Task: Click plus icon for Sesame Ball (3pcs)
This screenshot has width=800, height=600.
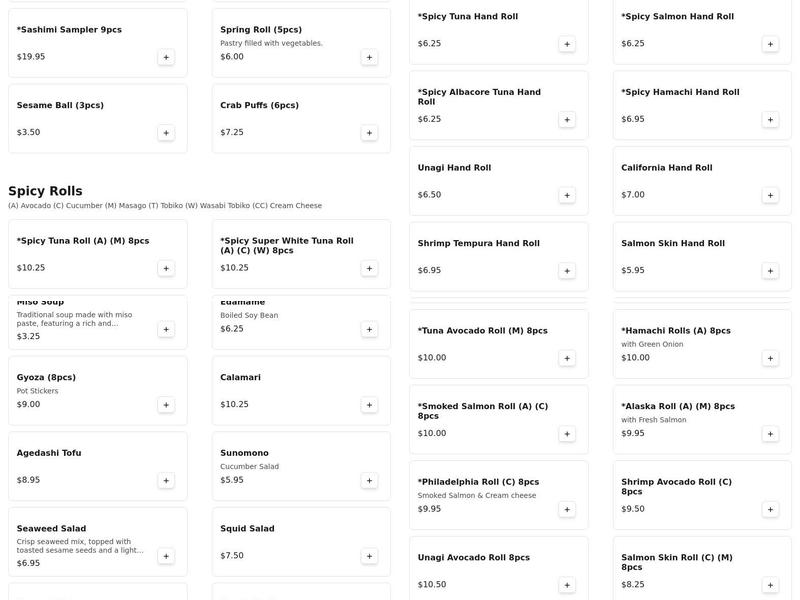Action: (x=166, y=133)
